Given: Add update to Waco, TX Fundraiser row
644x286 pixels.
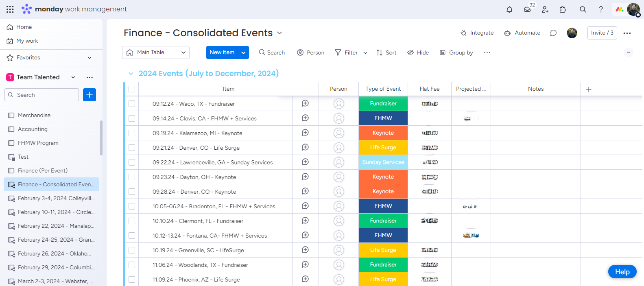Looking at the screenshot, I should click(x=305, y=104).
